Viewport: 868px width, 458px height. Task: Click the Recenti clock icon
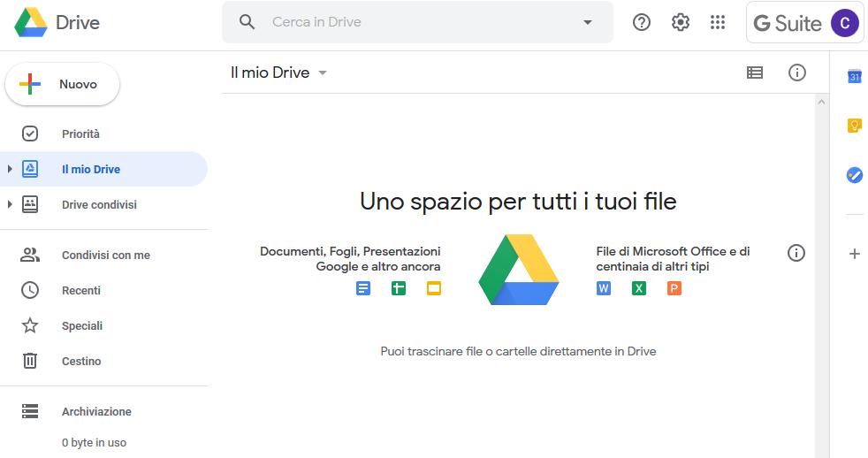(x=30, y=290)
